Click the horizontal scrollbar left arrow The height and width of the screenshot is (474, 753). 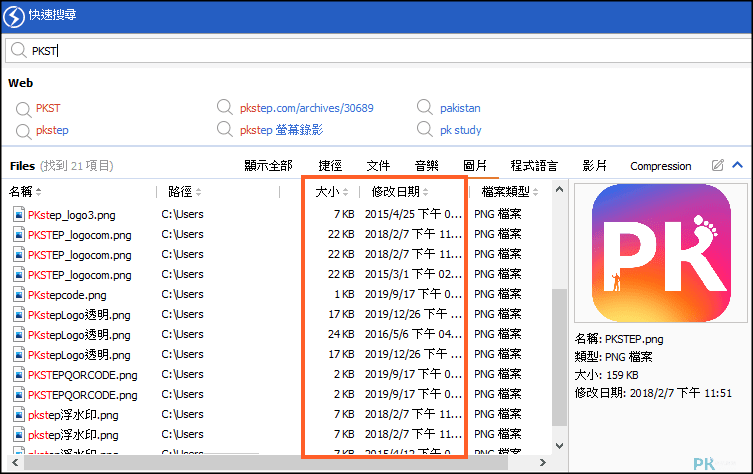[x=15, y=462]
